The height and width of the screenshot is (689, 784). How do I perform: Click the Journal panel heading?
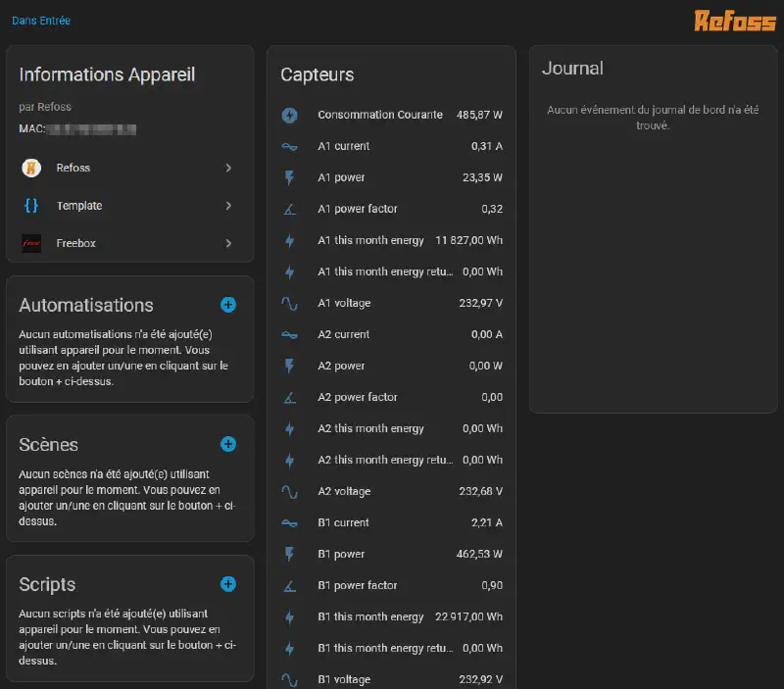click(x=572, y=69)
